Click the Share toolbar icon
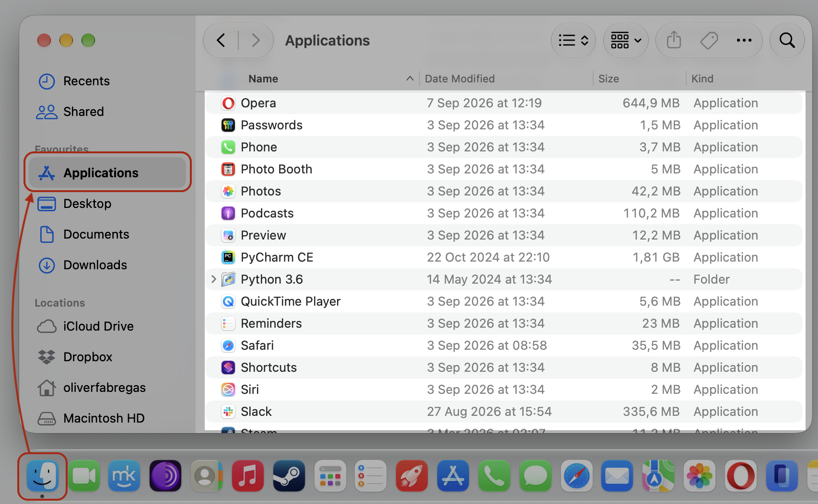818x504 pixels. coord(674,40)
